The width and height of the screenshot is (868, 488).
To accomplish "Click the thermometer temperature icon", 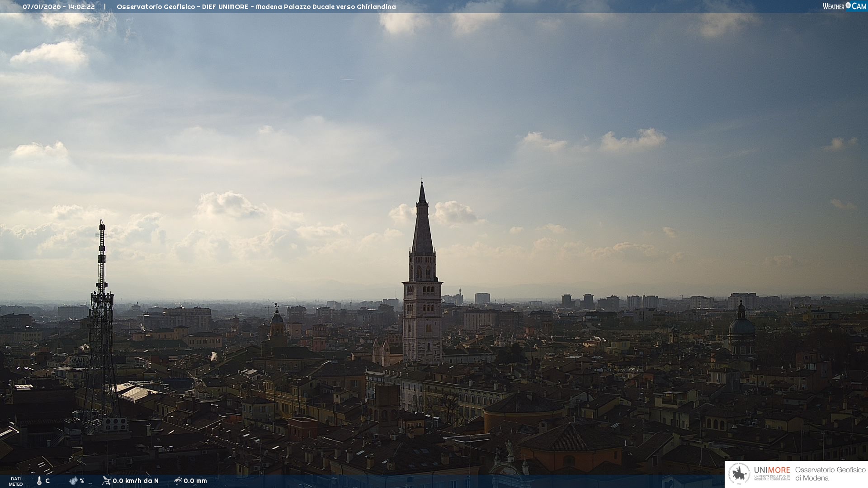I will coord(39,481).
